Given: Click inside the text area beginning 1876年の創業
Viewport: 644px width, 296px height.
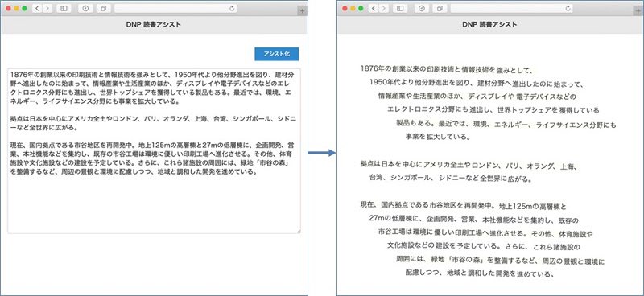Looking at the screenshot, I should tap(154, 151).
